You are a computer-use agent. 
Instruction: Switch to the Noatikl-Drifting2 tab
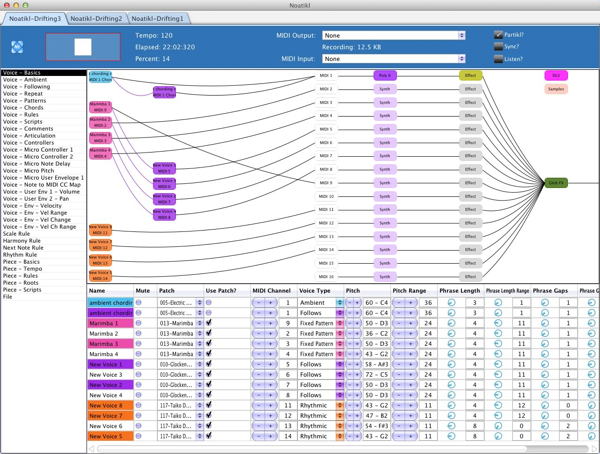[96, 18]
